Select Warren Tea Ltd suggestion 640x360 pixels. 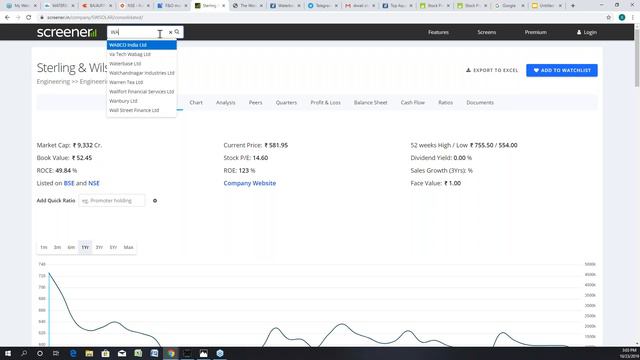pyautogui.click(x=142, y=82)
